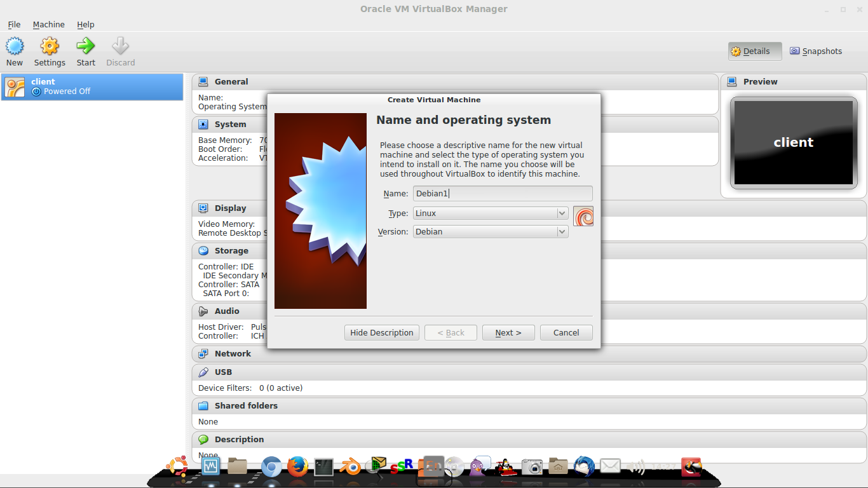868x488 pixels.
Task: Open the mail envelope icon in the dock
Action: tap(610, 466)
